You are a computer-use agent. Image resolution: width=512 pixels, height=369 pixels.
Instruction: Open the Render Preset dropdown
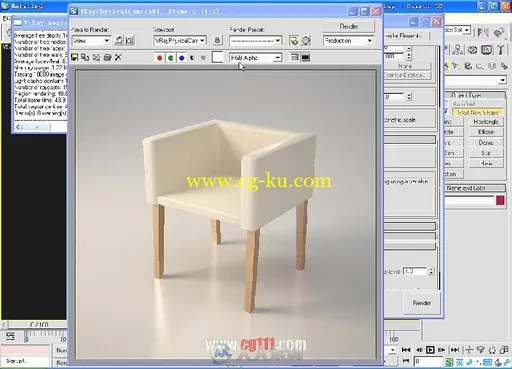pos(255,41)
